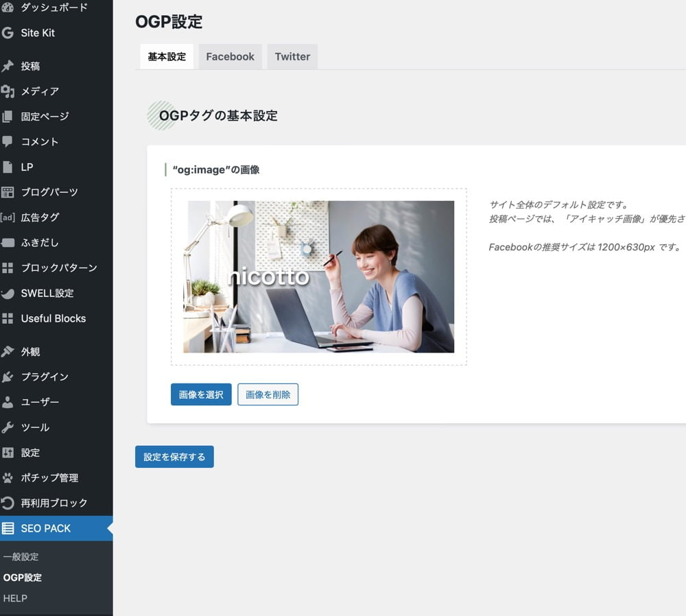Click the サイト全体のデフォルト設定です。 note

click(560, 204)
